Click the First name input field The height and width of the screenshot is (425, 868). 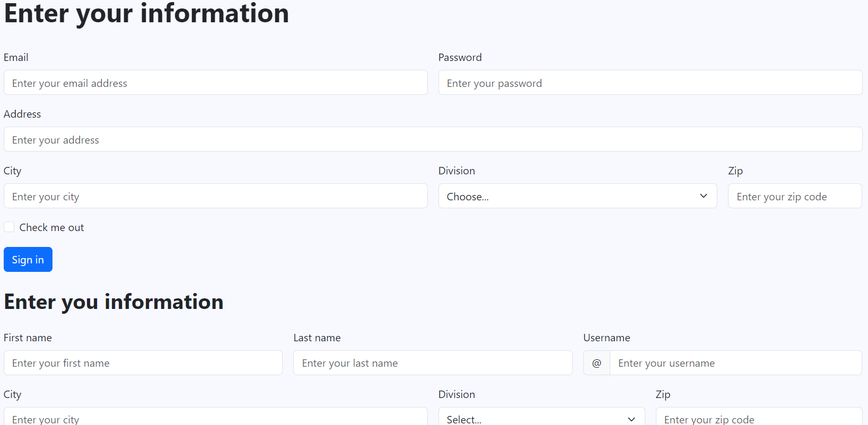pos(143,363)
